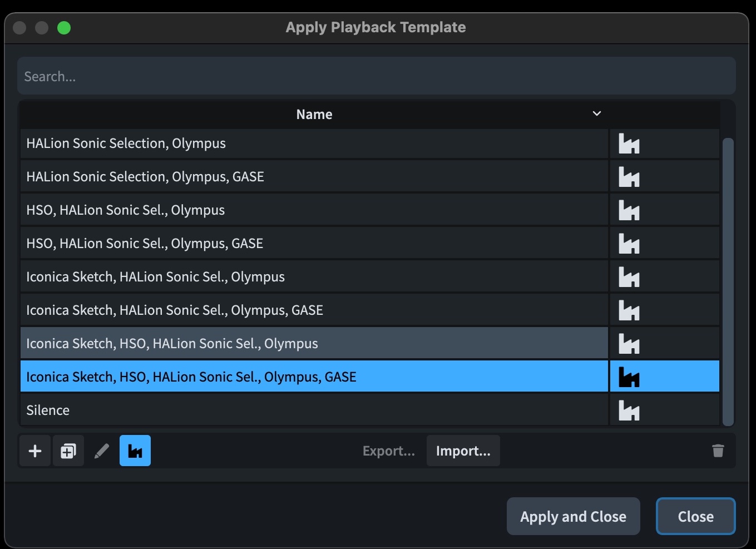
Task: Toggle sort order with the Name column chevron
Action: [x=597, y=113]
